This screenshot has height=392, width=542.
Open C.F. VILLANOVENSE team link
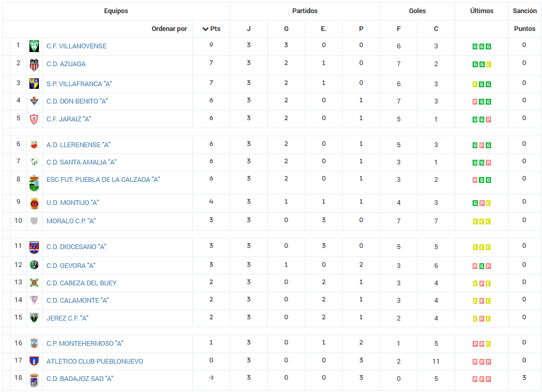(76, 46)
